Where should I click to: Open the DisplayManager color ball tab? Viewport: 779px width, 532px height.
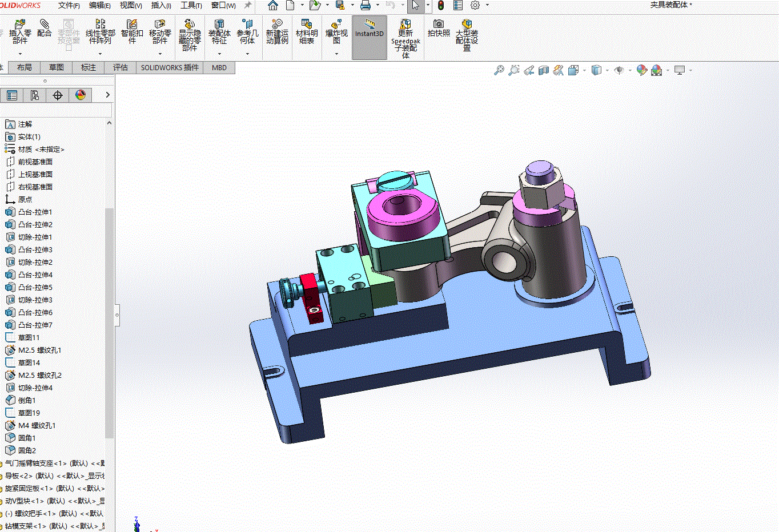point(81,95)
